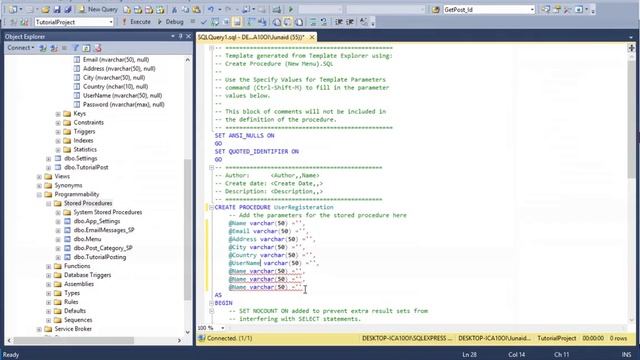
Task: Open the undo history dropdown arrow
Action: [220, 9]
